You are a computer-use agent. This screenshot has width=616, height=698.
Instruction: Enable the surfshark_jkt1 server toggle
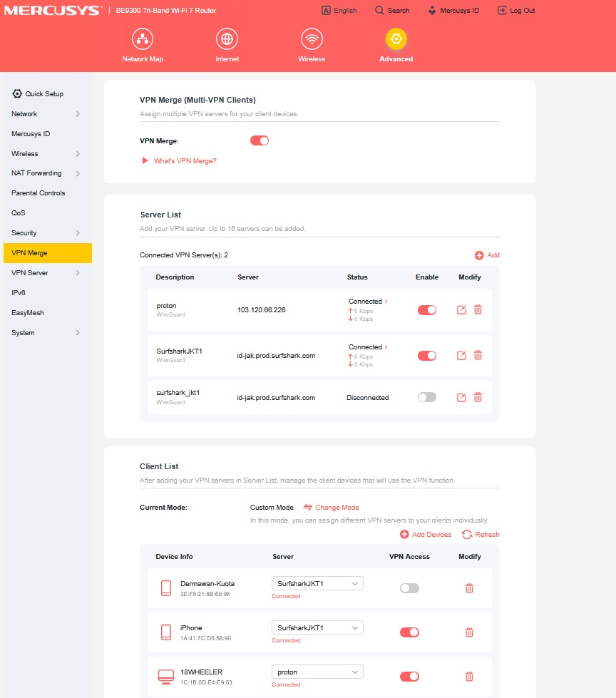[x=427, y=397]
